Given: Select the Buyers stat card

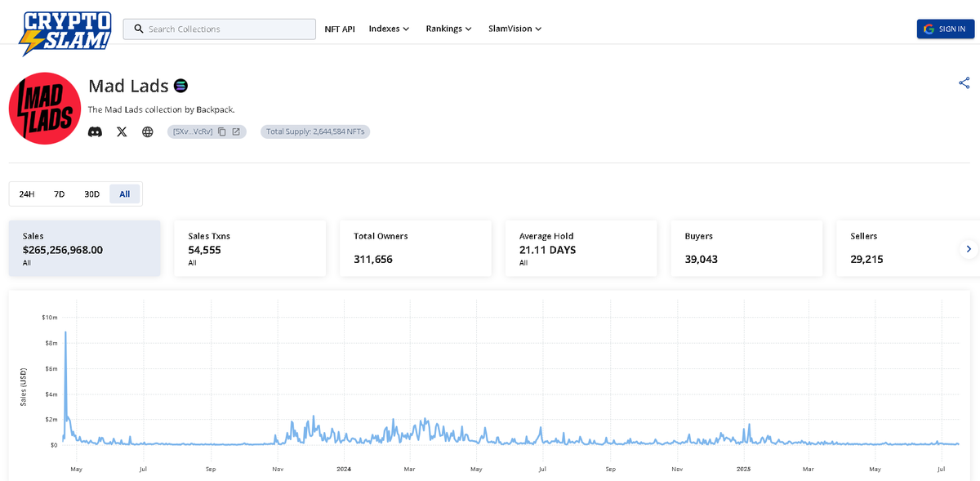Looking at the screenshot, I should click(x=746, y=248).
